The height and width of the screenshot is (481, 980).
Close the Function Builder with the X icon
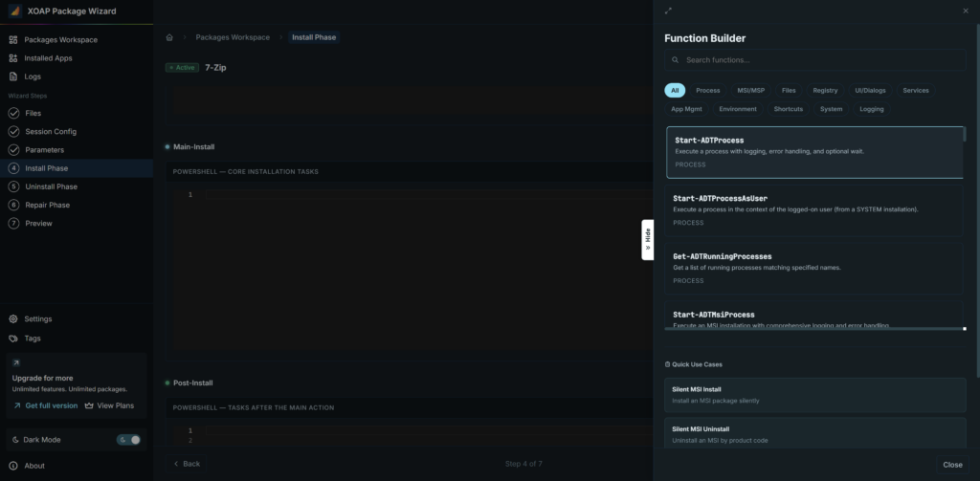966,11
